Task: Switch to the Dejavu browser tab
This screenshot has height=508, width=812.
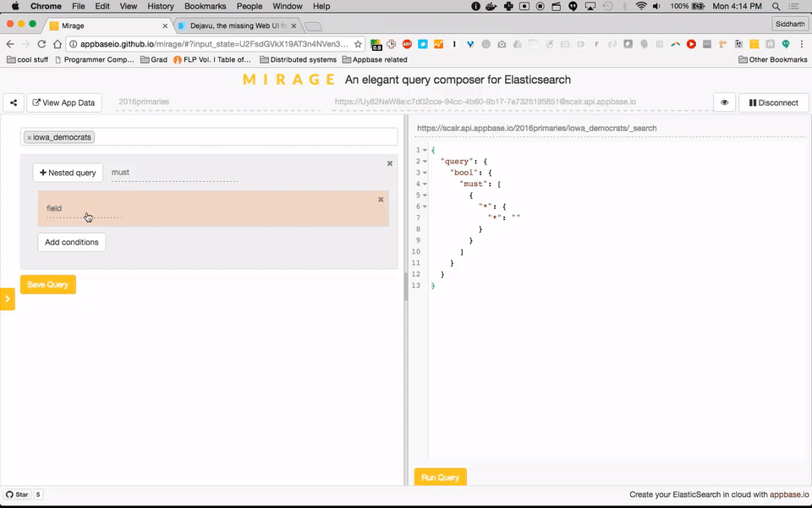Action: 237,25
